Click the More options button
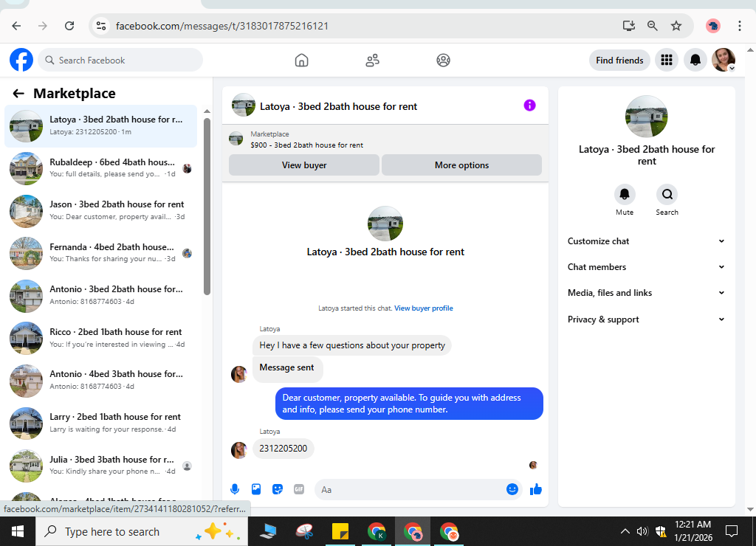756x546 pixels. (x=461, y=165)
